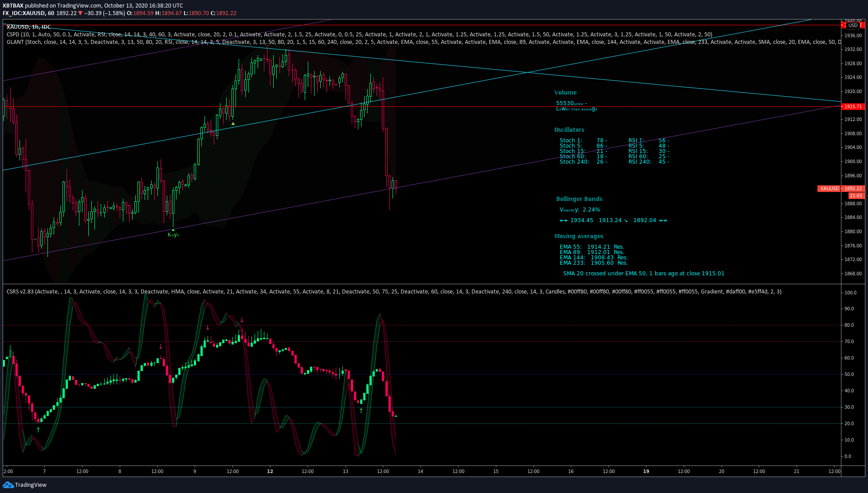Click the 'Stoch 60: 18' row
Screen dimensions: 868x493
pos(583,157)
